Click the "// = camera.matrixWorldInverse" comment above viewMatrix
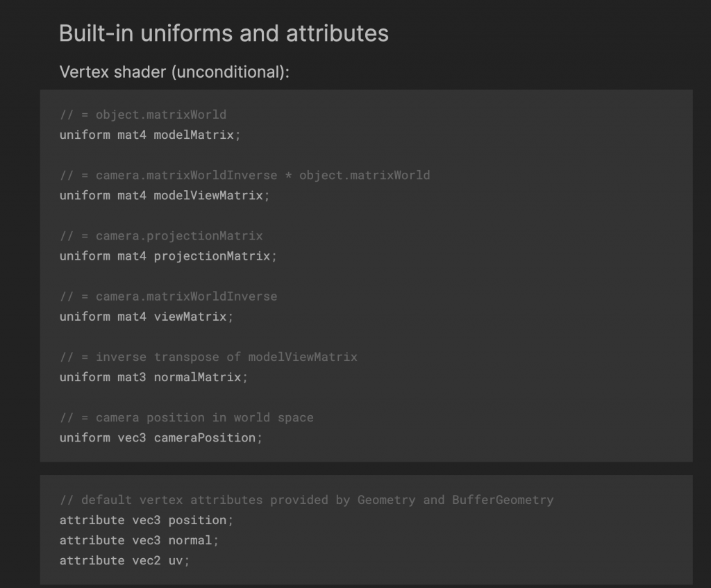711x588 pixels. point(168,296)
